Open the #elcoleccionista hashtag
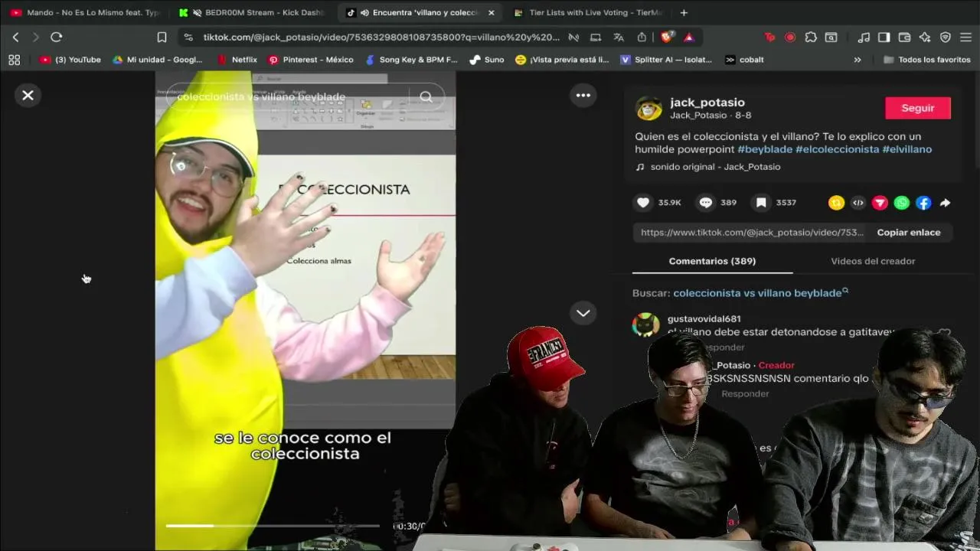This screenshot has height=551, width=980. tap(837, 149)
